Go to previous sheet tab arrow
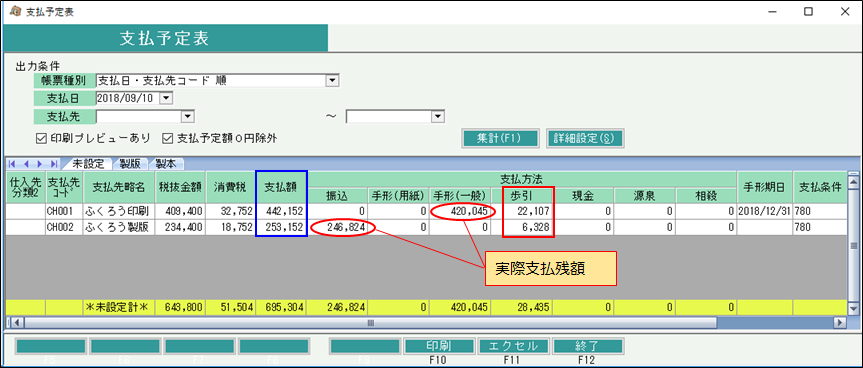863x368 pixels. pyautogui.click(x=26, y=164)
